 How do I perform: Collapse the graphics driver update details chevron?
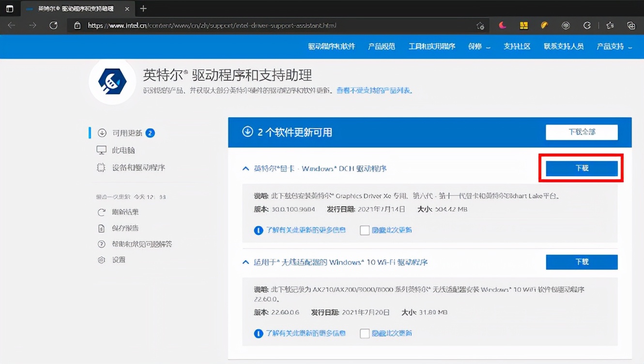245,168
